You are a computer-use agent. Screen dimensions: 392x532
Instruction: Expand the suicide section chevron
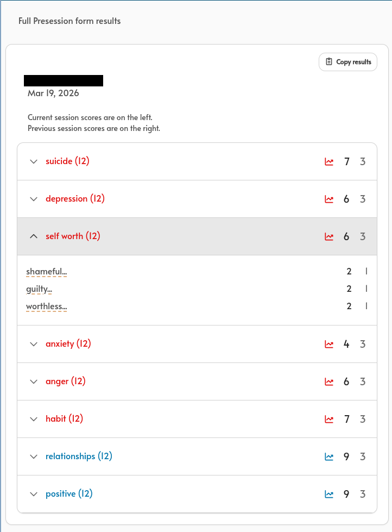(34, 161)
